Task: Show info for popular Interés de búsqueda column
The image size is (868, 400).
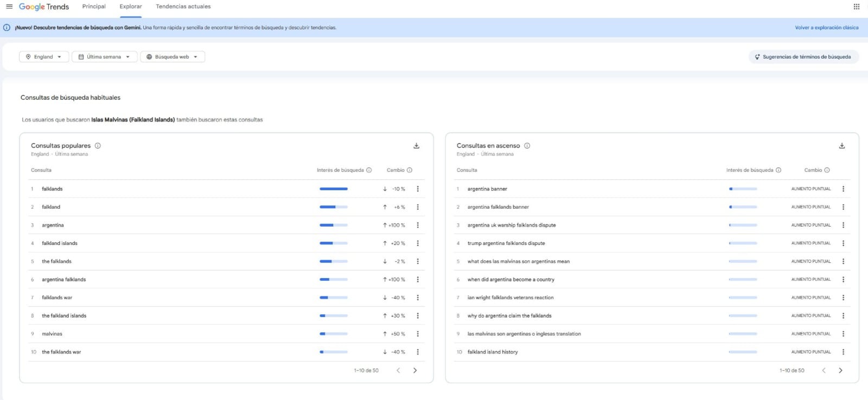Action: pos(369,170)
